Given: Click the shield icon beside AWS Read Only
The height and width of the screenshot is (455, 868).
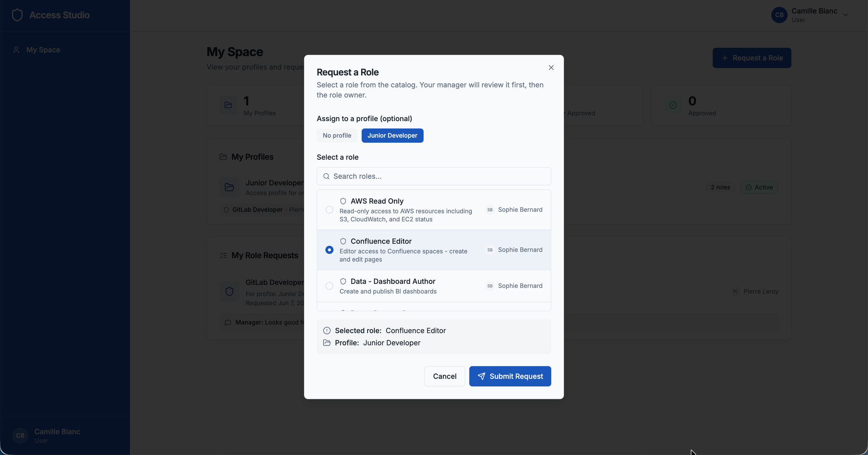Looking at the screenshot, I should tap(343, 201).
